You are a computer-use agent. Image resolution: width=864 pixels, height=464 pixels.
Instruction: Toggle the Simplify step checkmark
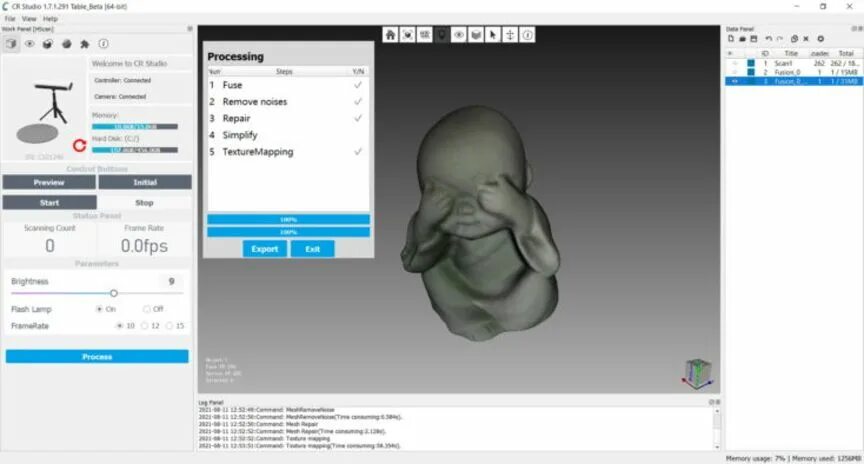point(358,135)
